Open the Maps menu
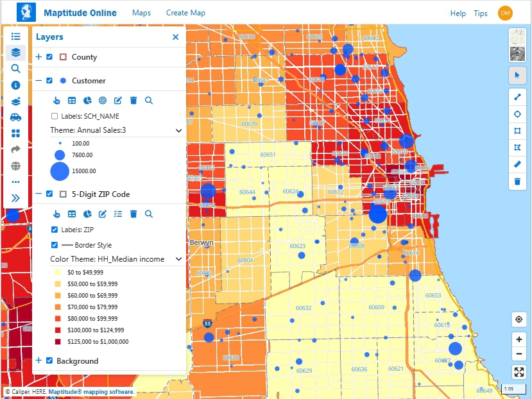 (x=141, y=12)
